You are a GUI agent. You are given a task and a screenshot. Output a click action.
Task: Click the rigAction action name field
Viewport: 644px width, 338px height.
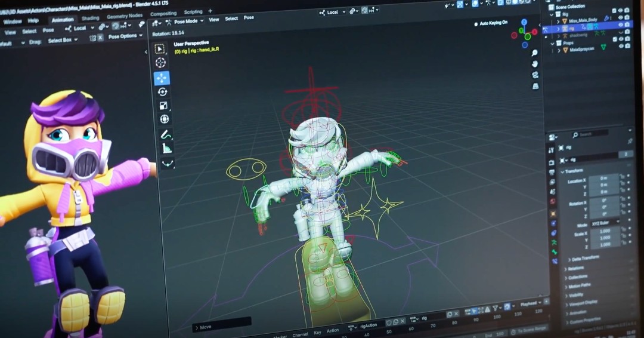pos(371,325)
